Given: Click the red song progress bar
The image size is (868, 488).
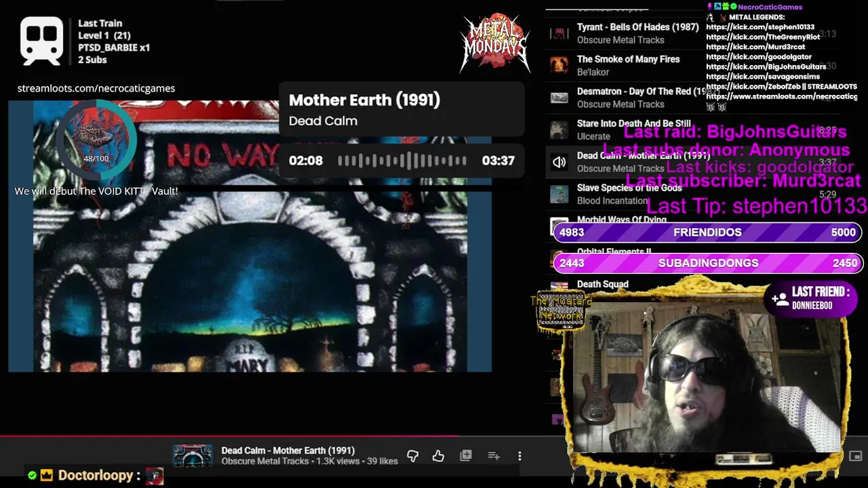Looking at the screenshot, I should 229,436.
